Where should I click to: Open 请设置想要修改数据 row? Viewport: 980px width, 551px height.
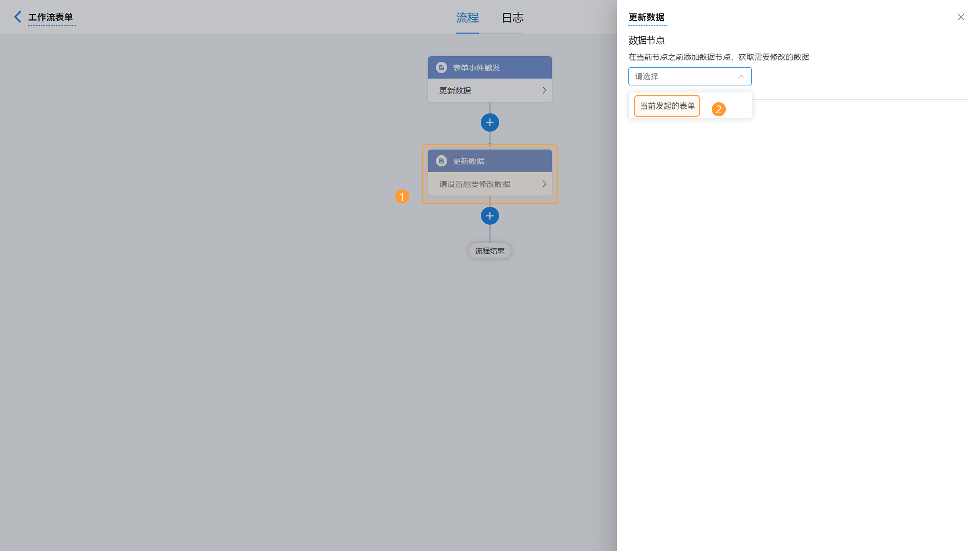click(490, 184)
